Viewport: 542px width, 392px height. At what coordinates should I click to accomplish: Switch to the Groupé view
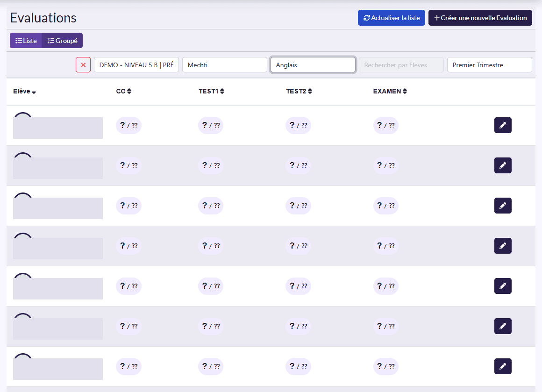[x=62, y=41]
